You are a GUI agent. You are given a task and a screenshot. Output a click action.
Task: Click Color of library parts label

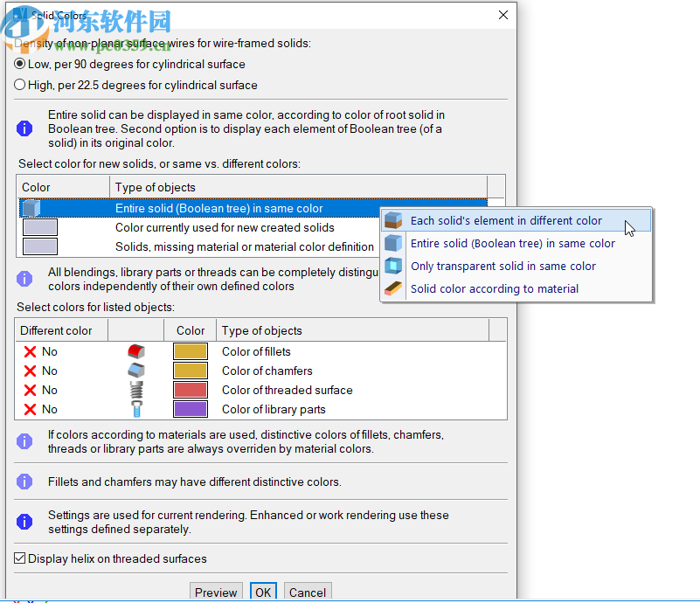[274, 409]
